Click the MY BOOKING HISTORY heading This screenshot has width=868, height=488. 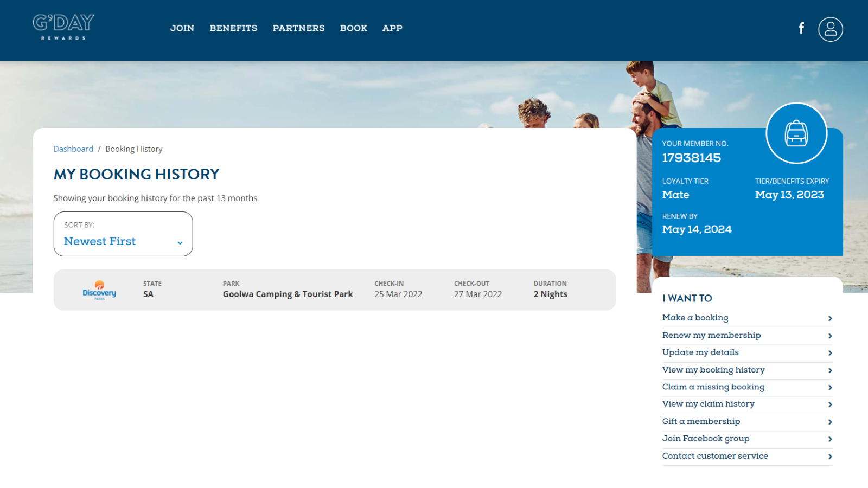pos(136,174)
